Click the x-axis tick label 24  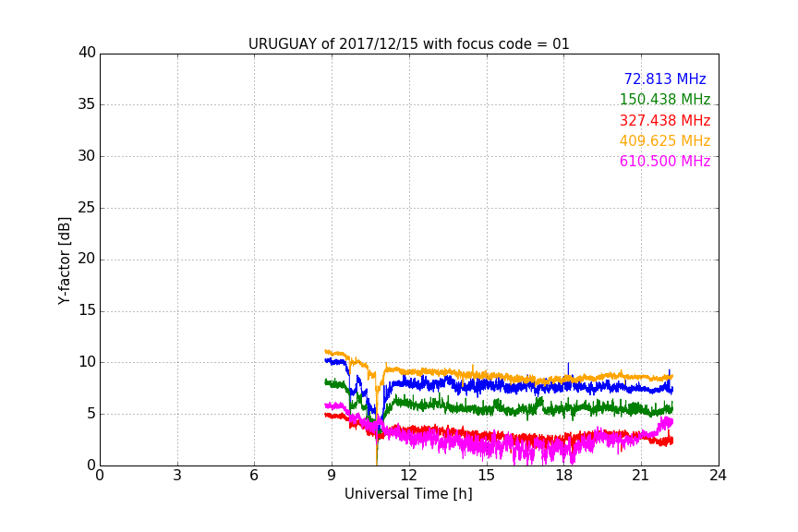[x=718, y=476]
